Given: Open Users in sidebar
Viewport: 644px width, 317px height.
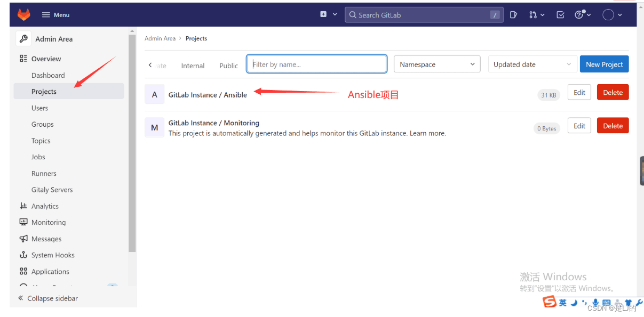Looking at the screenshot, I should 39,108.
